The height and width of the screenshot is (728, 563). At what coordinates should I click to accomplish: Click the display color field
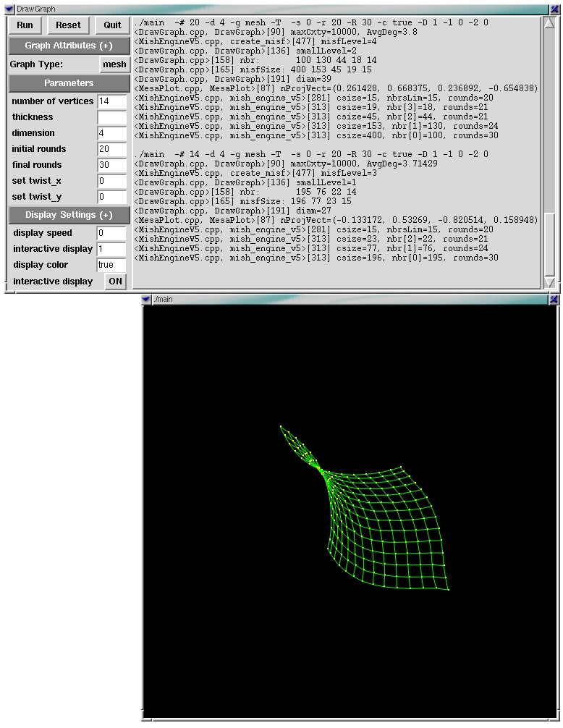click(x=111, y=265)
